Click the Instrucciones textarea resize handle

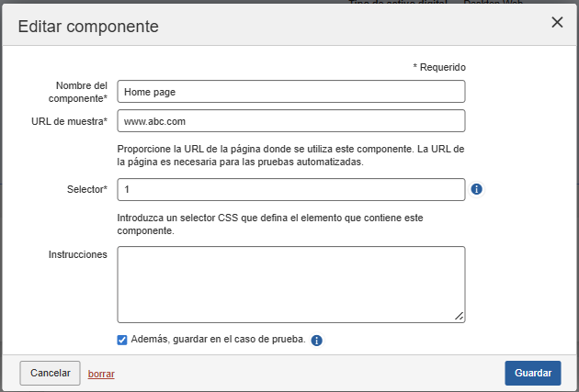point(459,316)
